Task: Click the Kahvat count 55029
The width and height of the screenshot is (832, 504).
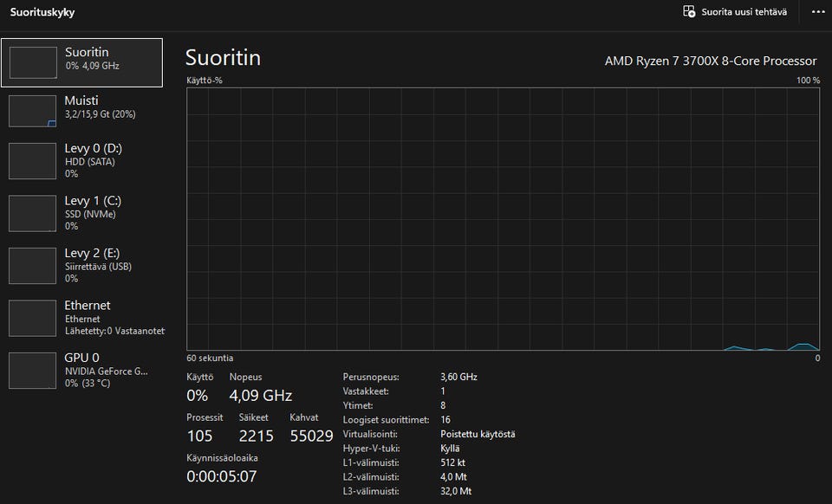Action: pos(311,436)
